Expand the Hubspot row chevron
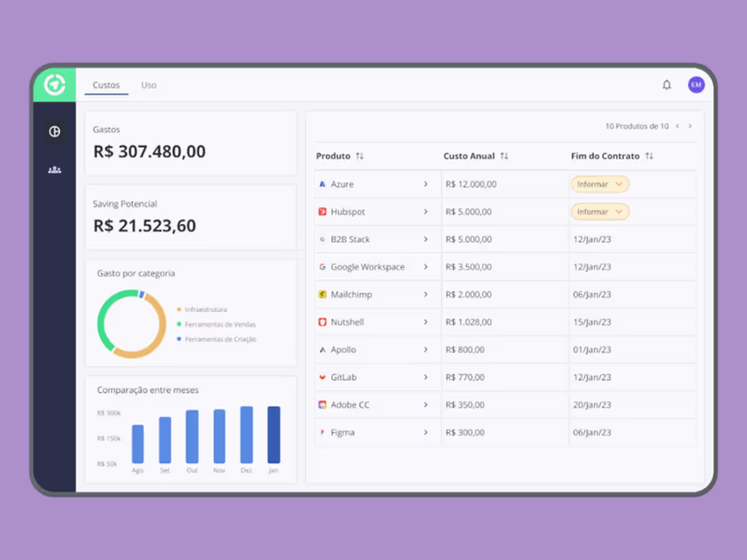 [425, 211]
